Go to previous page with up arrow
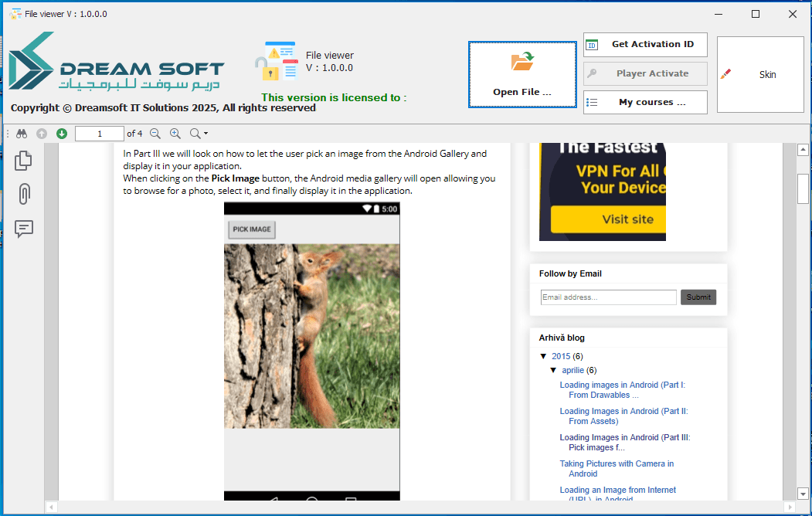This screenshot has width=812, height=516. [x=42, y=134]
